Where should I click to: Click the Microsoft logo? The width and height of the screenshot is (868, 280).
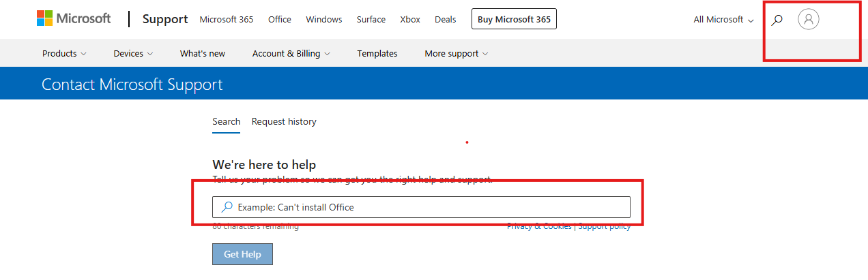pos(74,18)
